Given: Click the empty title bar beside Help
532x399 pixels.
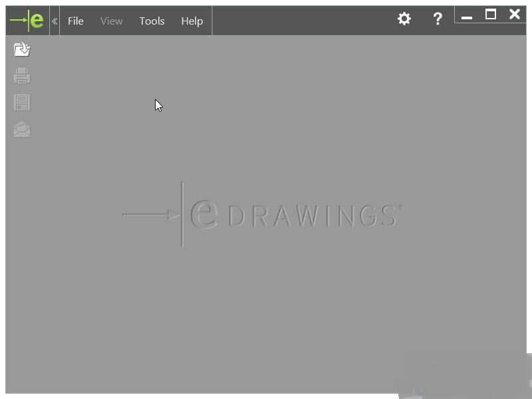Looking at the screenshot, I should click(299, 21).
